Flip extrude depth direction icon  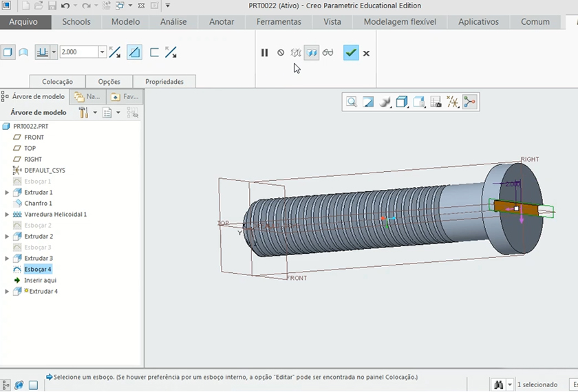click(115, 52)
